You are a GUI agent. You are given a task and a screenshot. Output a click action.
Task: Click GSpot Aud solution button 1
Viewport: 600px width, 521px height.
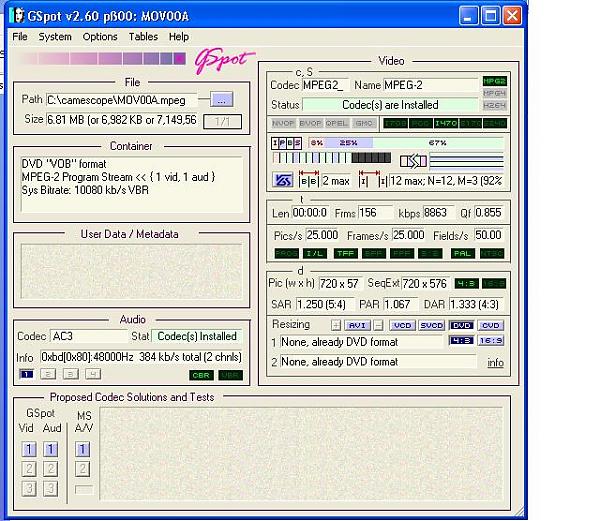pos(51,449)
